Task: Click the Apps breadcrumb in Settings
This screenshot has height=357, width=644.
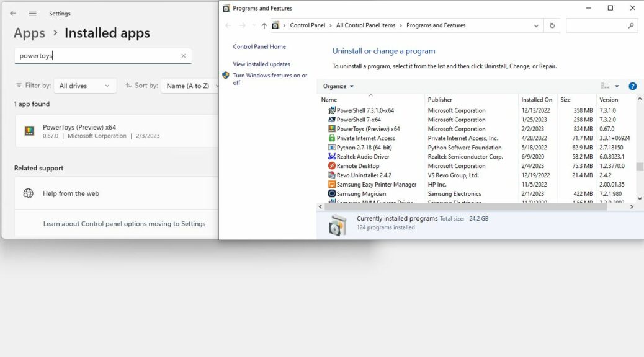Action: point(29,33)
